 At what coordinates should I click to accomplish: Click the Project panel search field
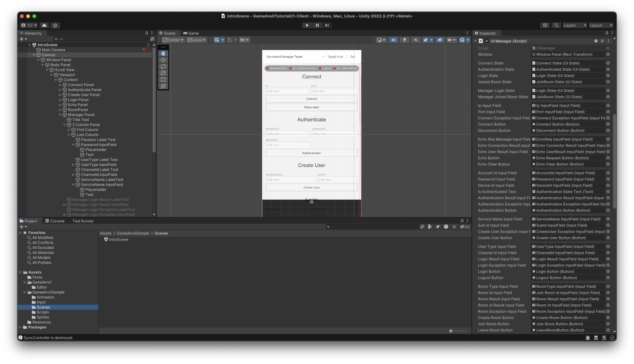(x=373, y=227)
